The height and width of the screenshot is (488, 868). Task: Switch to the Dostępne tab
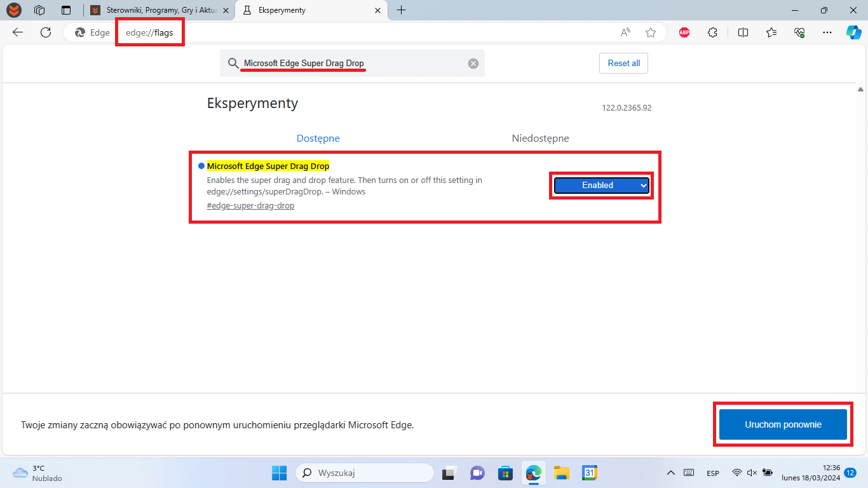318,139
